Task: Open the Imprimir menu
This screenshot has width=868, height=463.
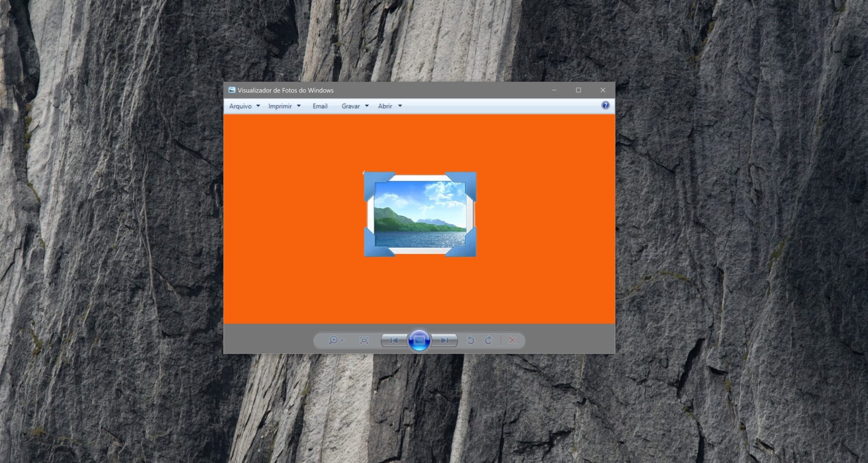Action: click(x=280, y=106)
